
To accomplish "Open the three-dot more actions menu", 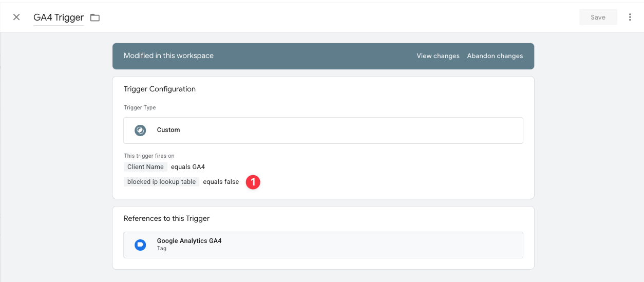I will [x=630, y=17].
